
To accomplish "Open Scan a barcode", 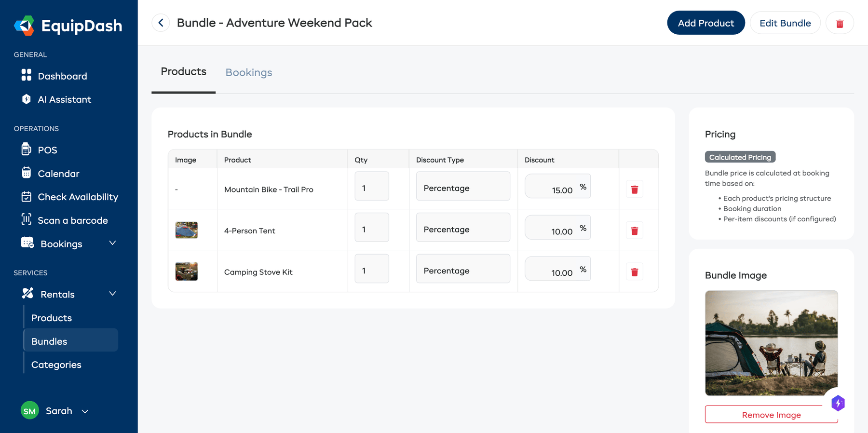I will click(72, 220).
